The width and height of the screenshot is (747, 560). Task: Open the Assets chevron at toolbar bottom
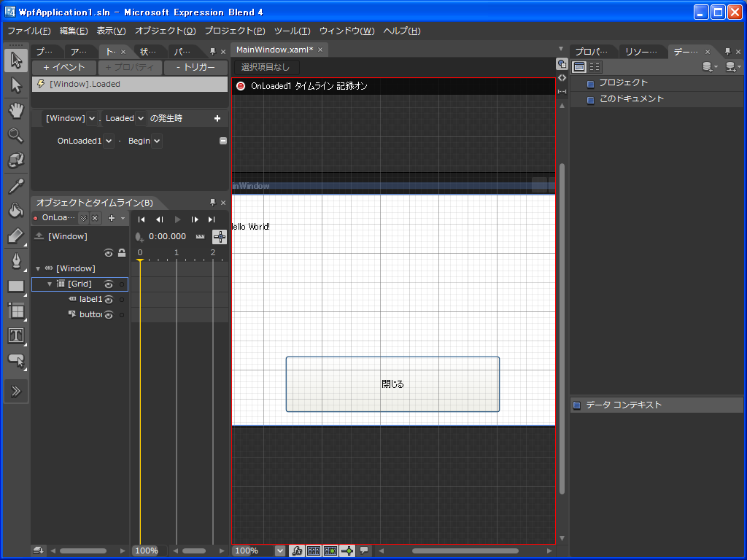click(16, 392)
